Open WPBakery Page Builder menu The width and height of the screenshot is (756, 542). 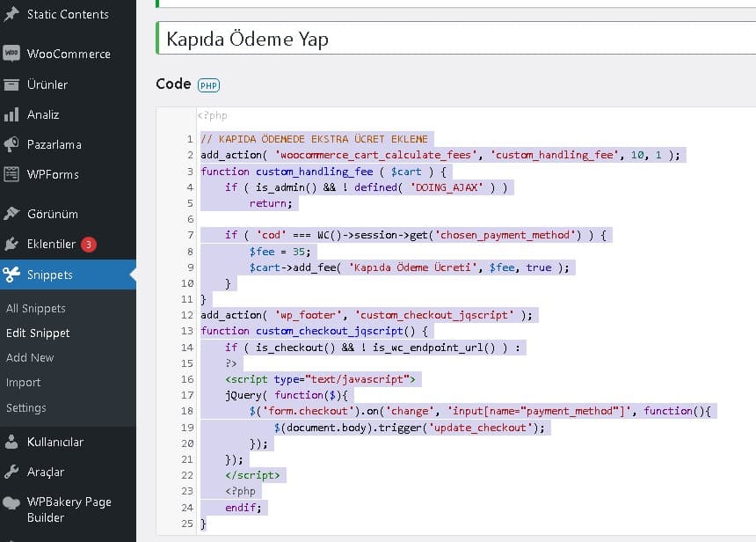point(68,509)
